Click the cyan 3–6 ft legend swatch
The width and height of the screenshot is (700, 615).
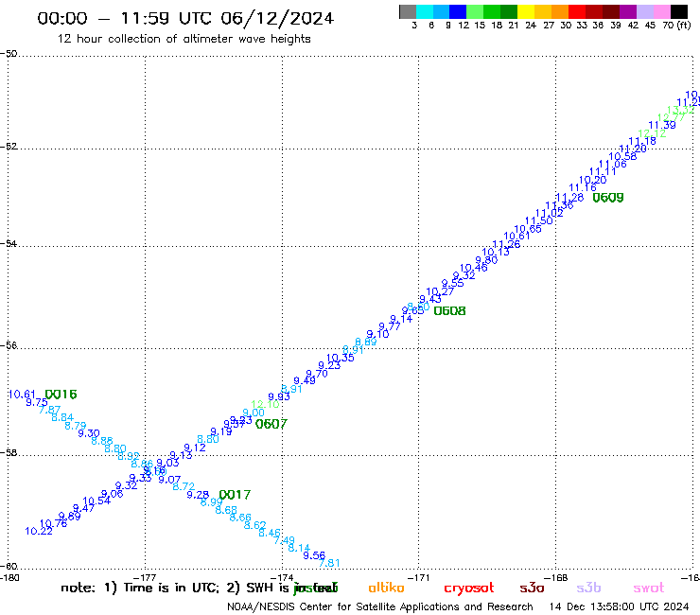click(425, 11)
